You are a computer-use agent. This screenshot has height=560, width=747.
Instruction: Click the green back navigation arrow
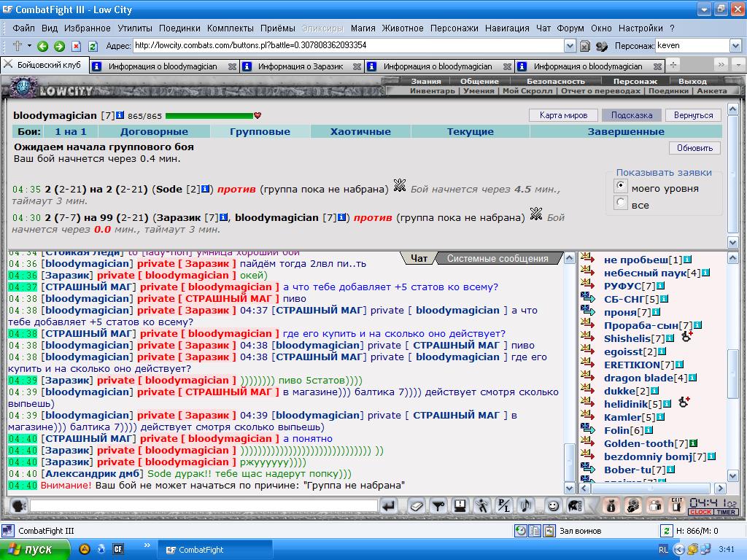(42, 46)
